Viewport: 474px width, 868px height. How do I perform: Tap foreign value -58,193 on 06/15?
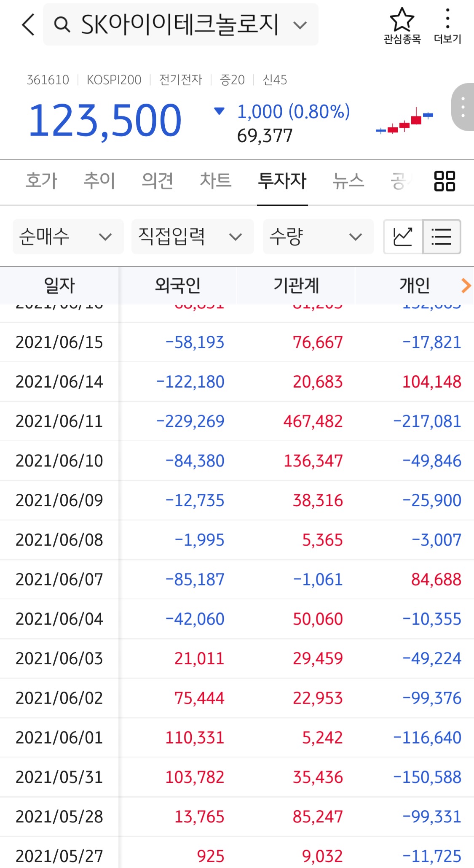coord(195,342)
